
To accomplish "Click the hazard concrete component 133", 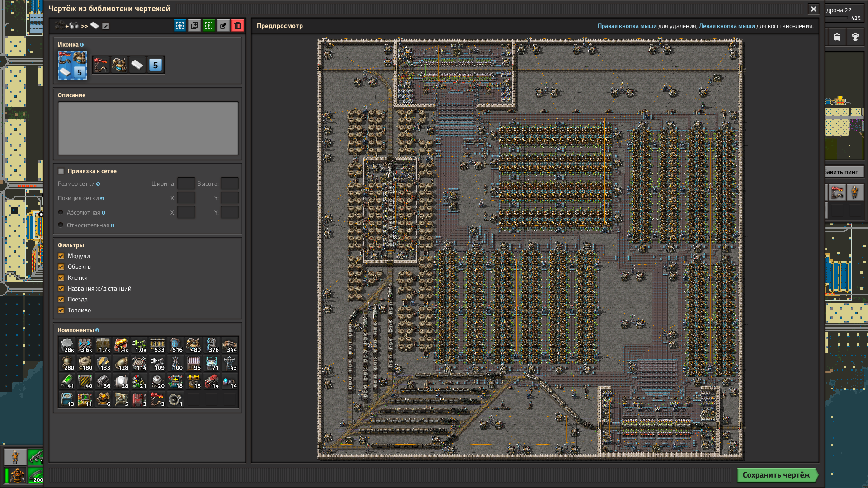I will point(103,363).
